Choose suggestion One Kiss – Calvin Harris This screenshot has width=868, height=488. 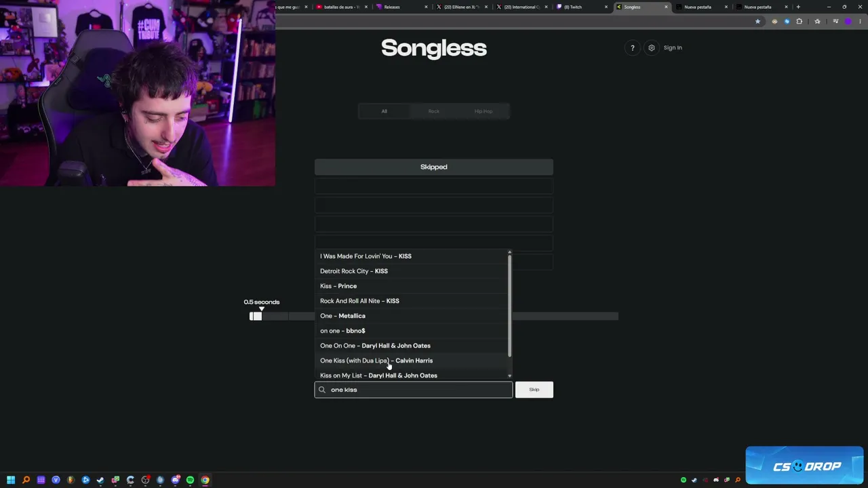coord(413,361)
